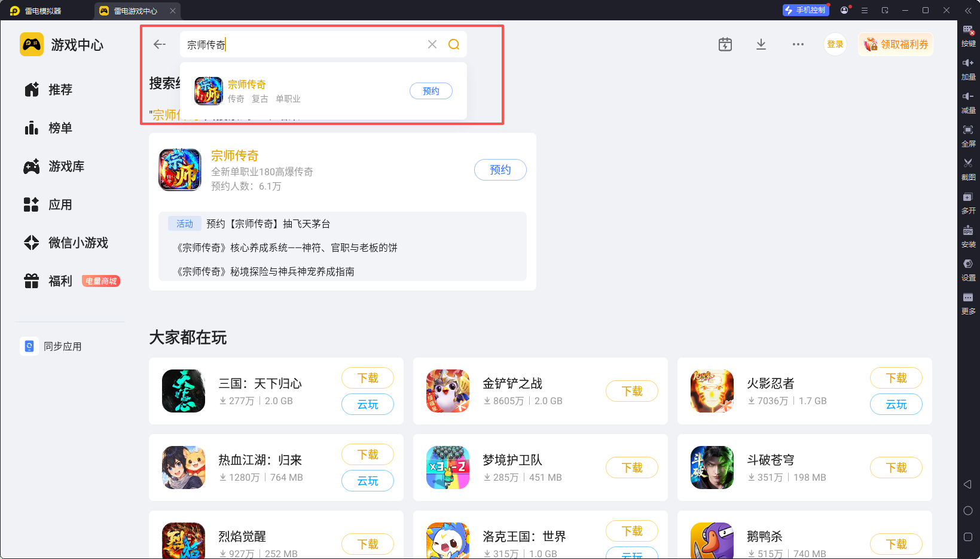Open 微信小游戏 in the sidebar
980x559 pixels.
click(66, 243)
